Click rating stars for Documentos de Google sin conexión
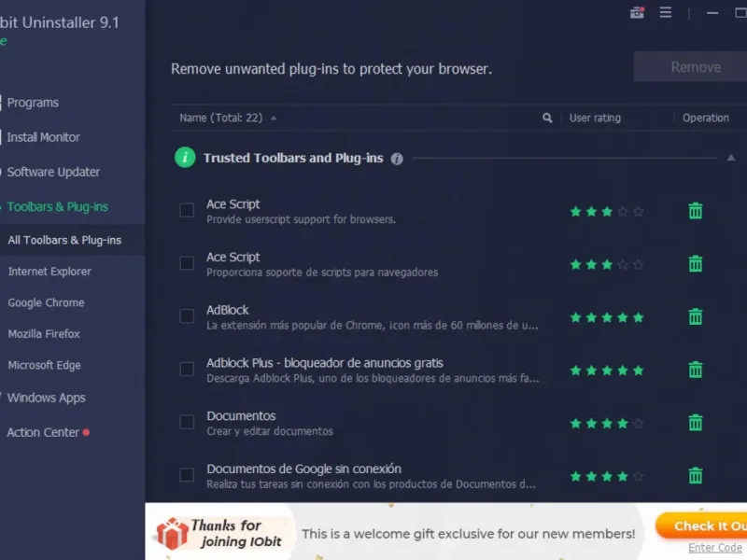The width and height of the screenshot is (747, 560). pos(607,476)
